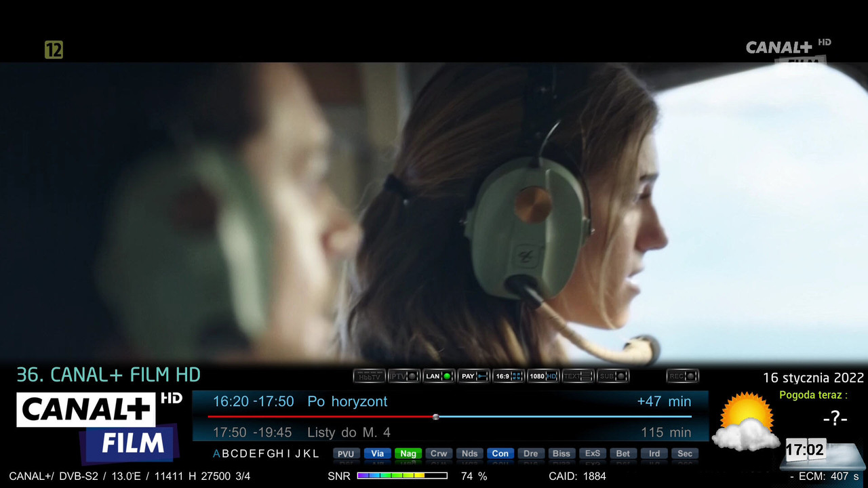
Task: Click the Dre CAID badge
Action: pyautogui.click(x=530, y=453)
